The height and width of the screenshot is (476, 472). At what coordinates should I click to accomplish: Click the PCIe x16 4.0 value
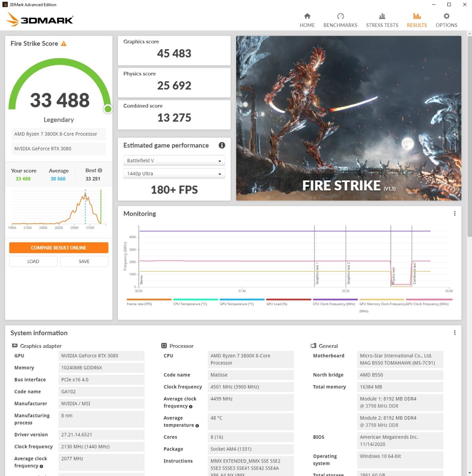101,380
